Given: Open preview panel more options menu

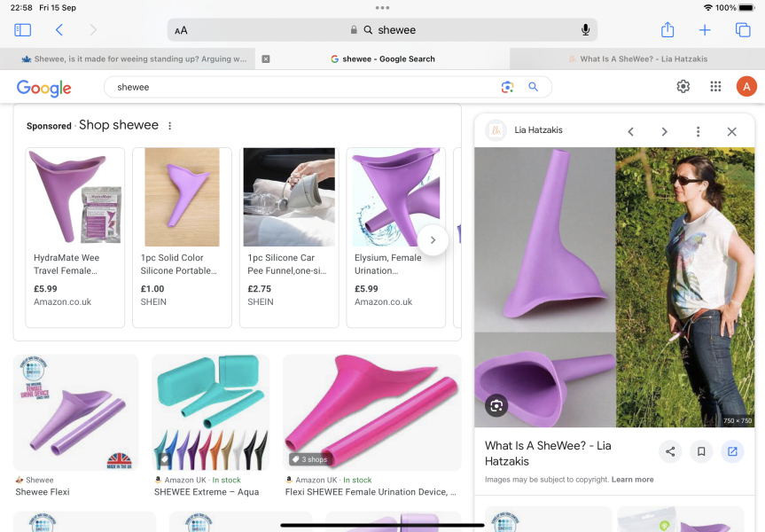Looking at the screenshot, I should (699, 132).
